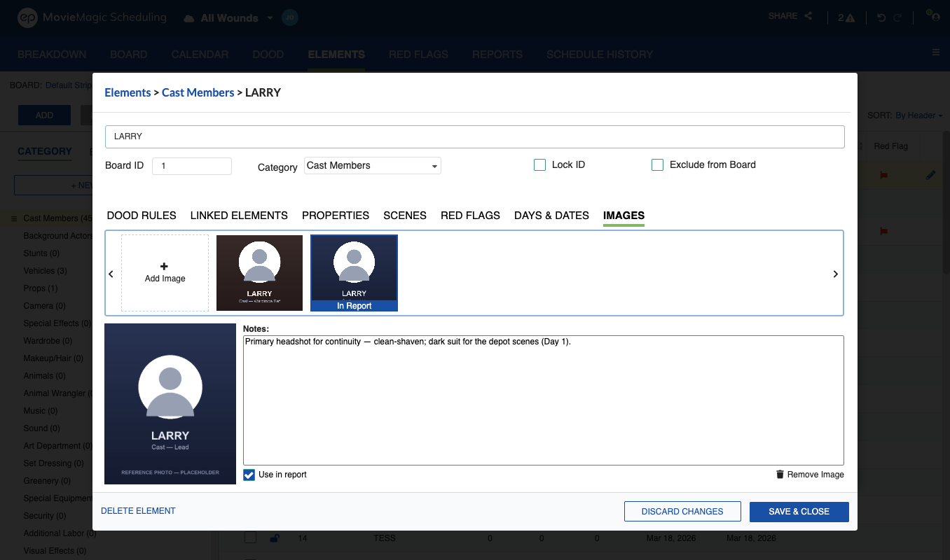Click the DISCARD CHANGES button
Image resolution: width=950 pixels, height=560 pixels.
click(682, 512)
